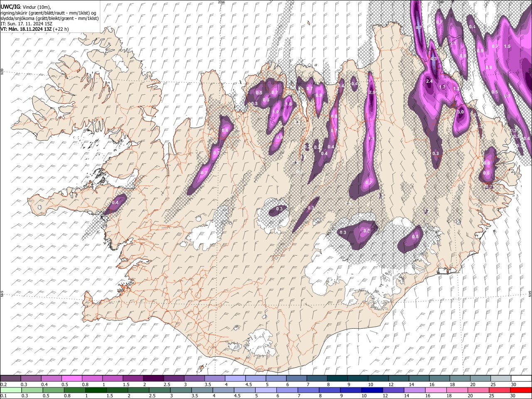Click the '2.4' value on the map
The height and width of the screenshot is (399, 532).
pyautogui.click(x=429, y=81)
